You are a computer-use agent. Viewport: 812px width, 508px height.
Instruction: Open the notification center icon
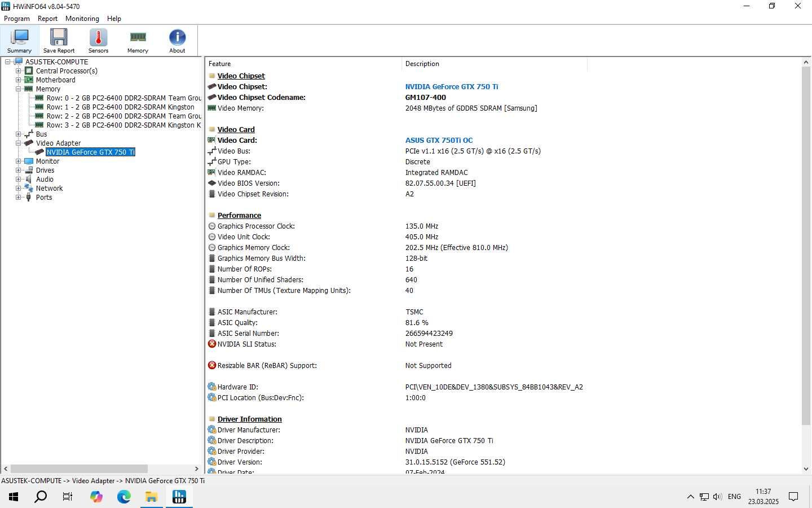(x=793, y=497)
